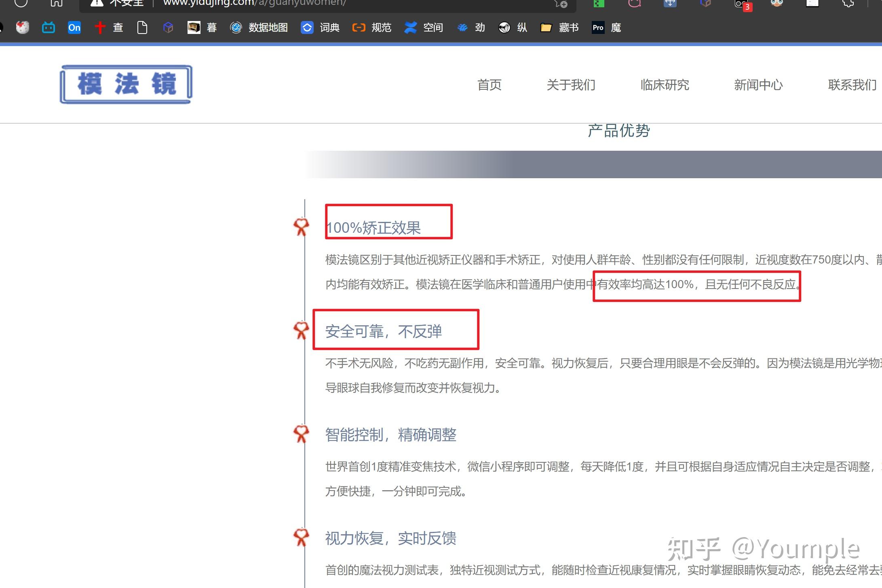Click the browser home icon
882x588 pixels.
pos(57,3)
